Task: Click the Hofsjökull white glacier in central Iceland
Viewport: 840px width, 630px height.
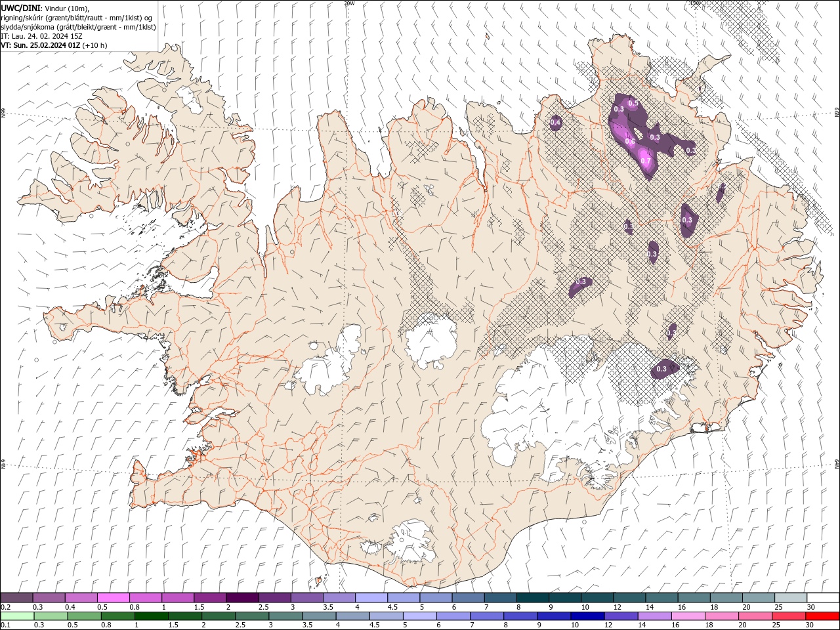Action: pos(430,340)
